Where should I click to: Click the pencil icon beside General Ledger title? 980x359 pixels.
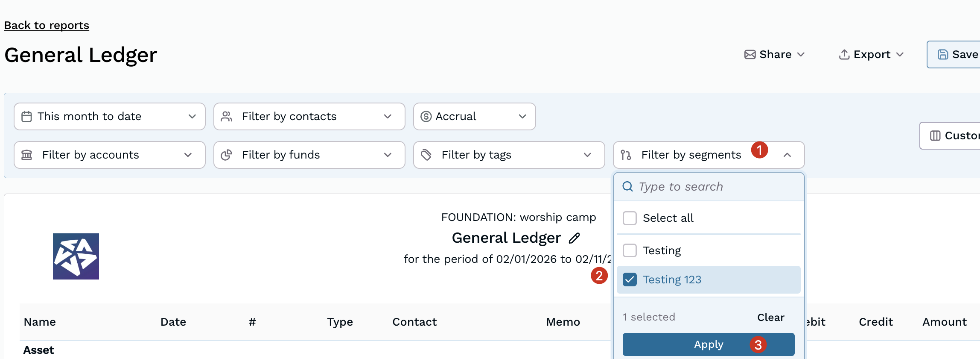click(x=575, y=238)
